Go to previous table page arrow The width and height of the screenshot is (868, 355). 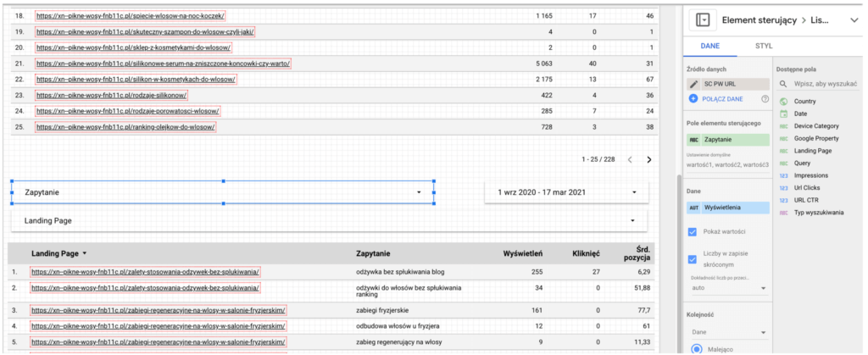pos(630,159)
